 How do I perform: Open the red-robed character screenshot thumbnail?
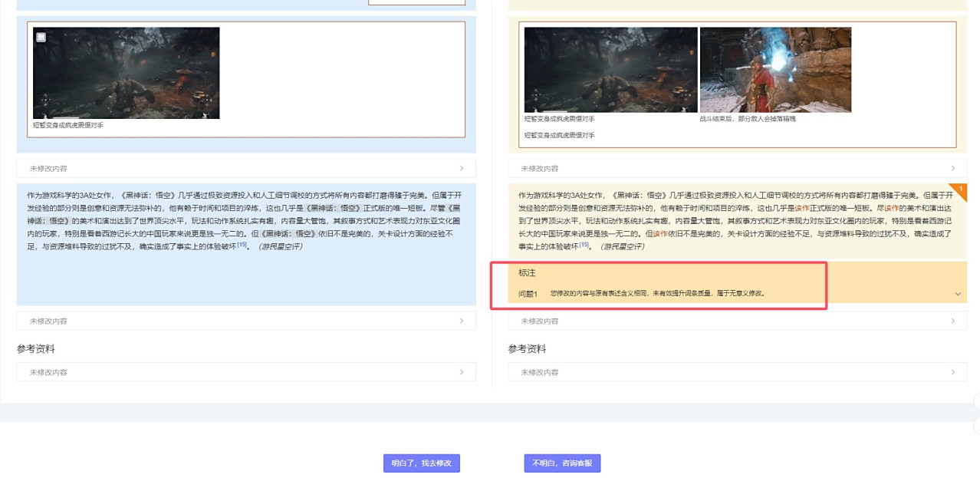(775, 70)
